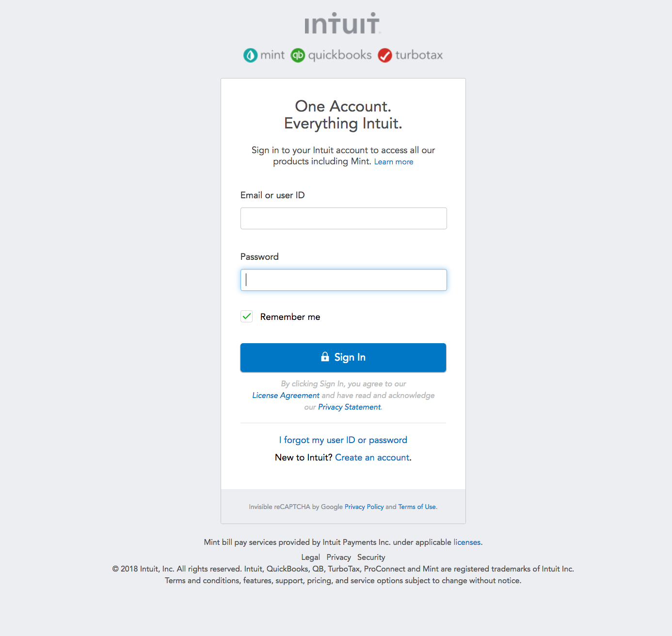Open the Legal page from the footer
Image resolution: width=672 pixels, height=636 pixels.
[x=310, y=557]
